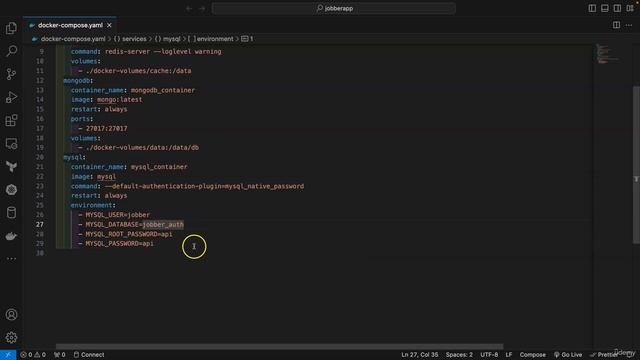This screenshot has height=360, width=640.
Task: Click Ln 27, Col 35 cursor position
Action: tap(420, 355)
